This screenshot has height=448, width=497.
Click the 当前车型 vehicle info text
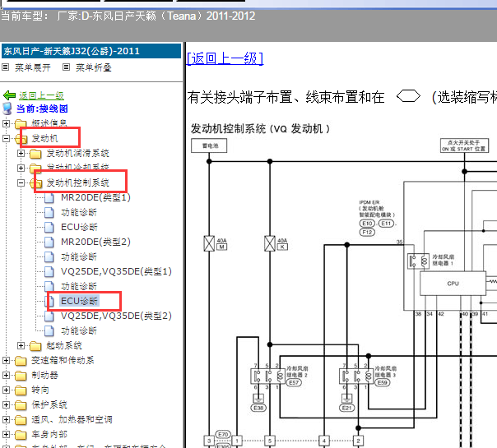128,16
